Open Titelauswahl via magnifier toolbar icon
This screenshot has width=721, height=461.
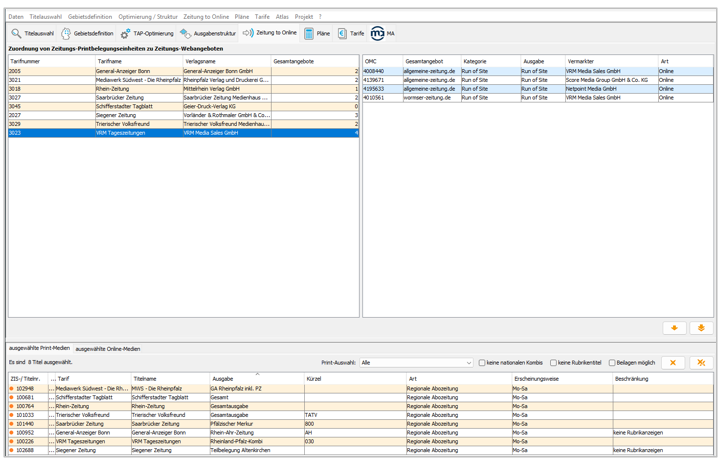tap(17, 34)
